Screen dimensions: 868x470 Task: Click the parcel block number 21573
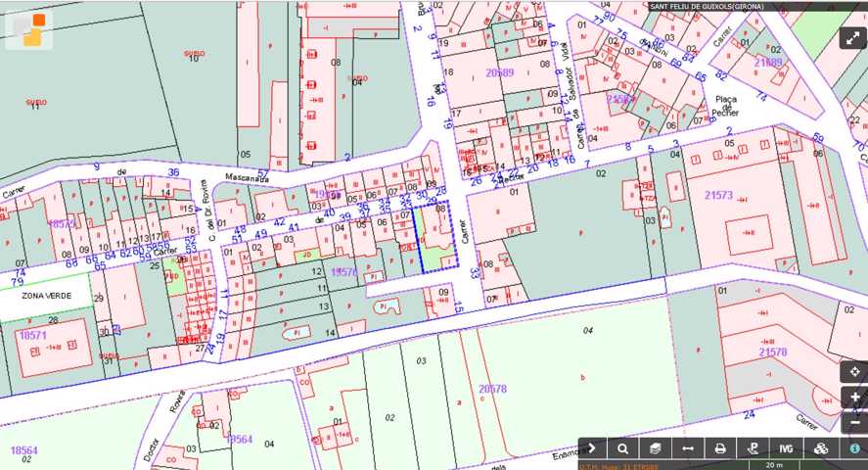(718, 196)
